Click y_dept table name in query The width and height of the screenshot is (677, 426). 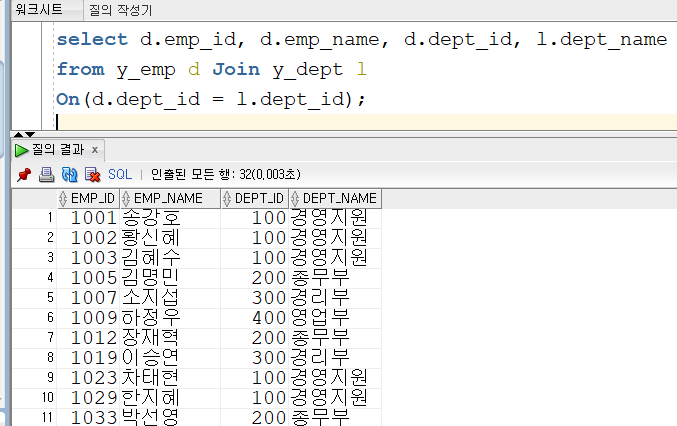click(x=307, y=70)
